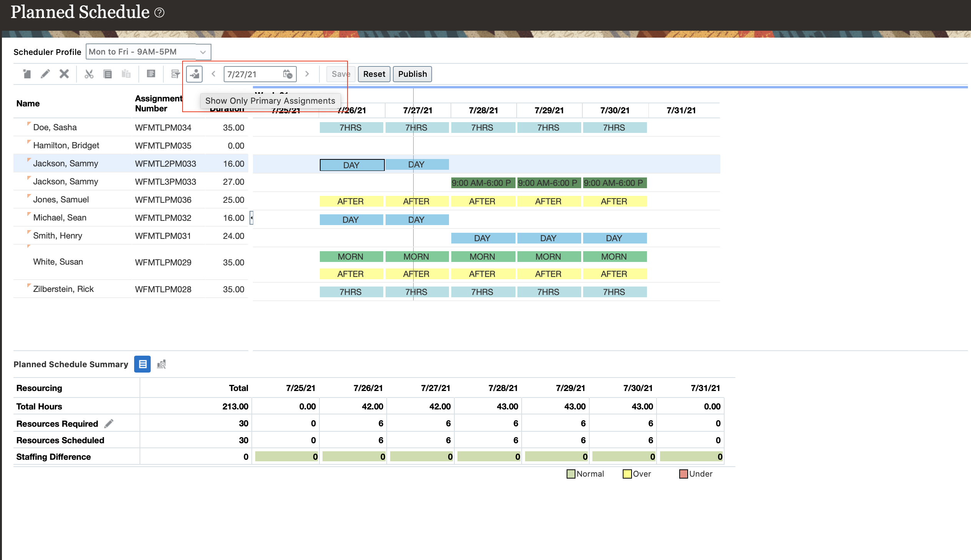
Task: Click the Over legend color swatch
Action: point(627,474)
